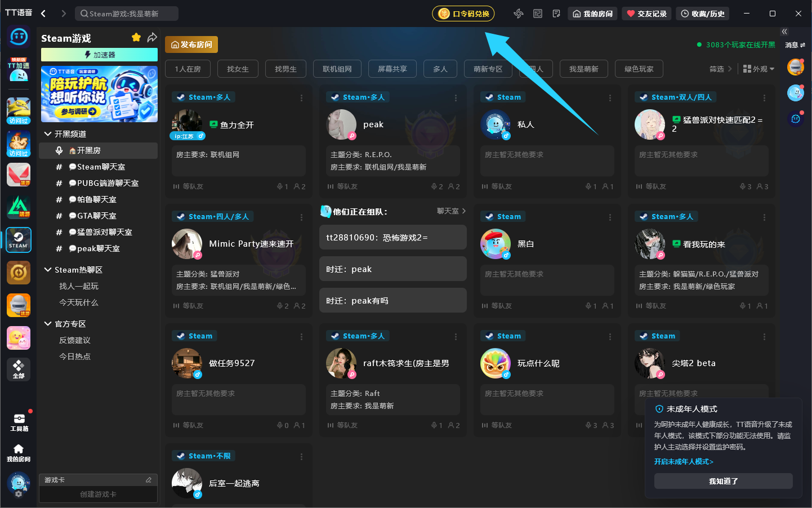
Task: Click the fan-shaped icon in top bar
Action: (x=519, y=14)
